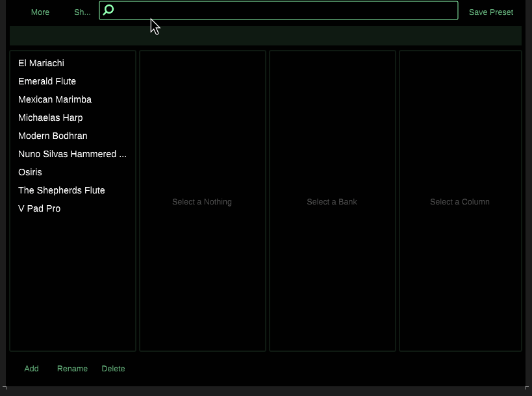
Task: Click the 'Select a Nothing' column
Action: point(202,202)
